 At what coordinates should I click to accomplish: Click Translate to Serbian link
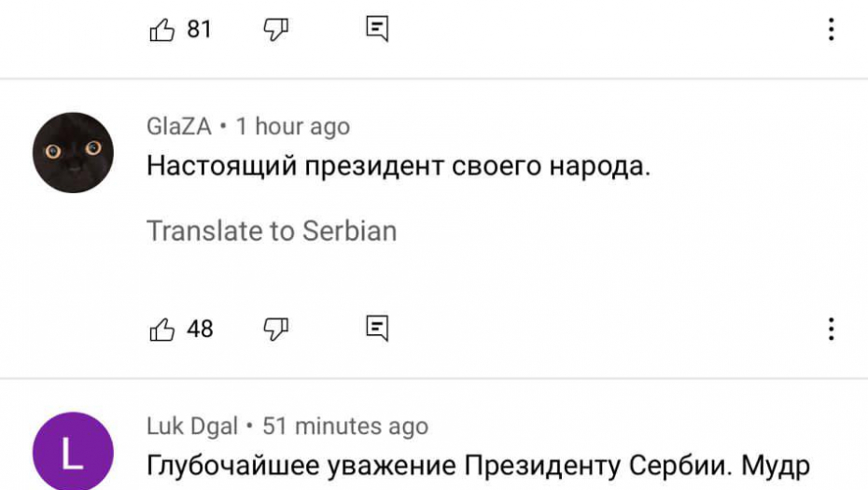tap(272, 231)
